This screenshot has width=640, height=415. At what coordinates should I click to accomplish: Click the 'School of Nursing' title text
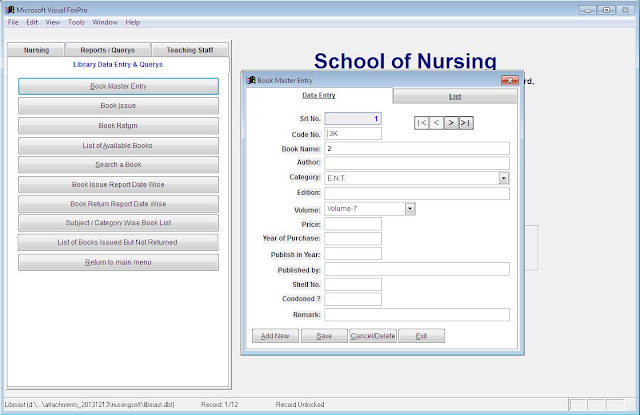point(405,61)
